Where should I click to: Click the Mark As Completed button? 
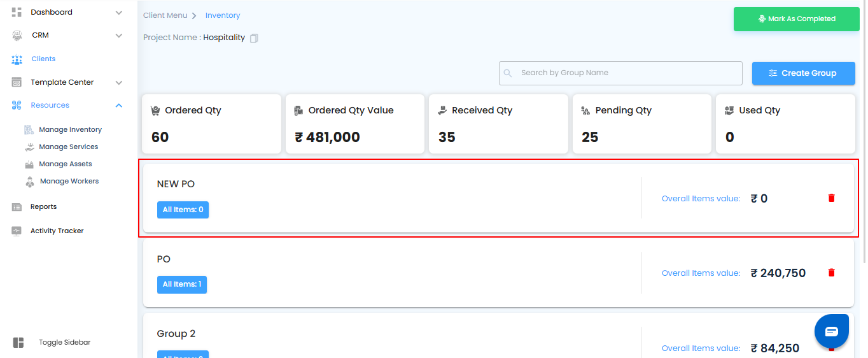click(796, 19)
